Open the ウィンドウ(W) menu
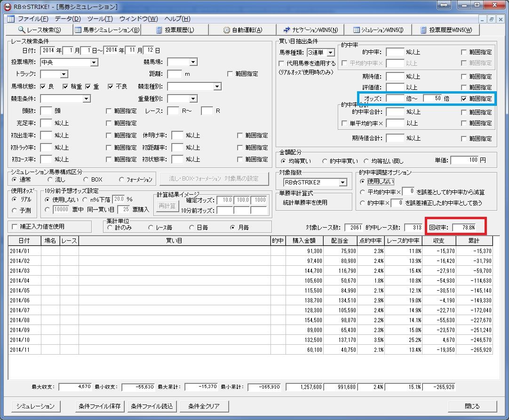The width and height of the screenshot is (509, 420). pyautogui.click(x=139, y=19)
